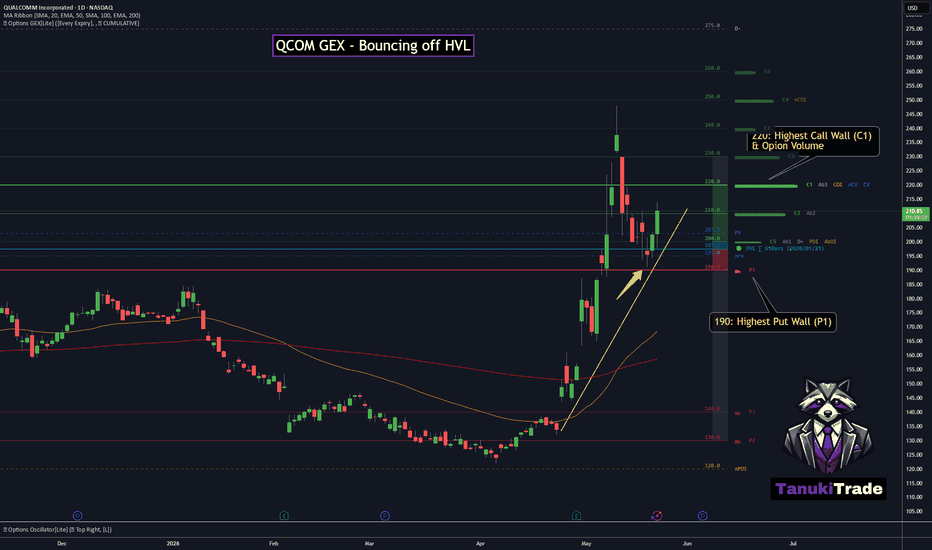Select the Options Oscillator[Lite] indicator legend

58,529
